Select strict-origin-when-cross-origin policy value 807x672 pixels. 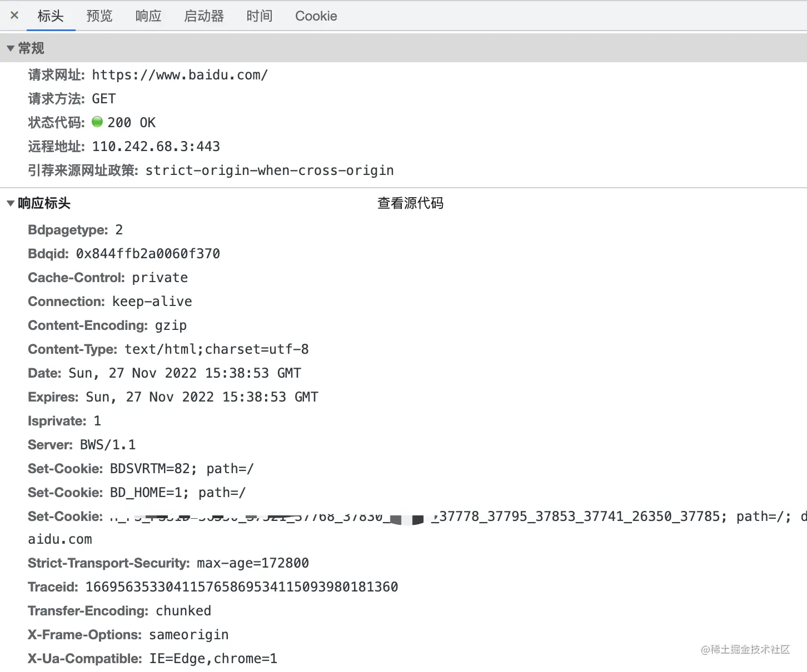(x=270, y=170)
